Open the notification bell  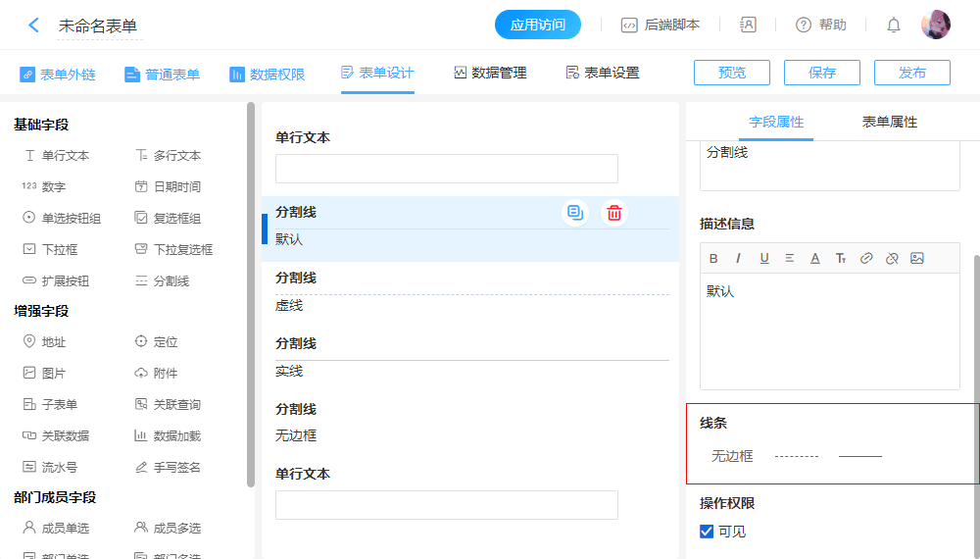[894, 25]
